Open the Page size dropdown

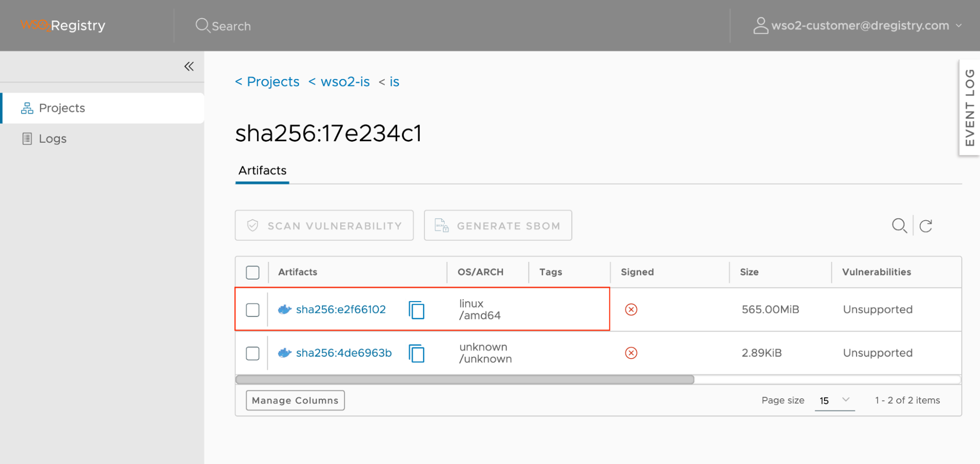pyautogui.click(x=834, y=400)
